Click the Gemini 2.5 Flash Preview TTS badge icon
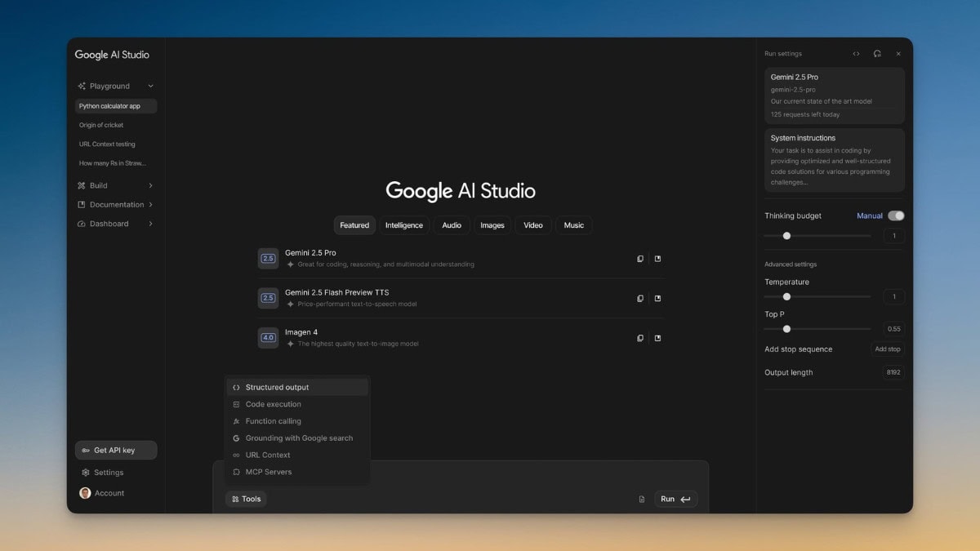980x551 pixels. (268, 298)
